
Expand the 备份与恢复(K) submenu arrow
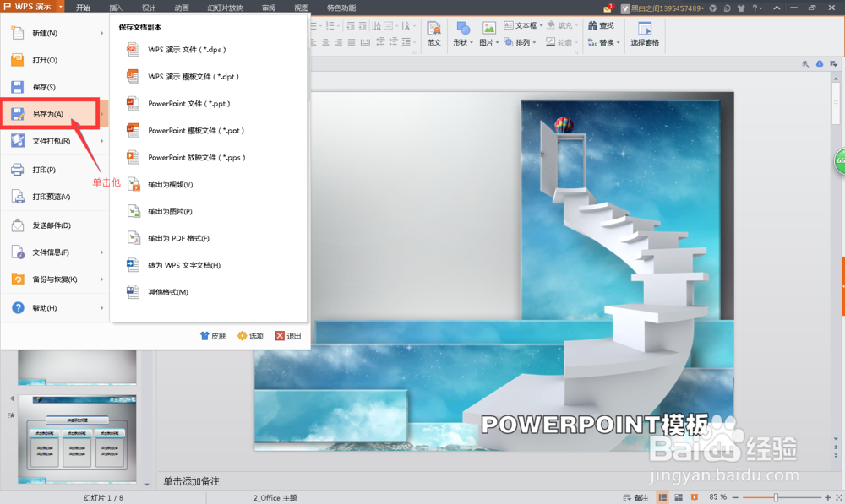tap(101, 279)
